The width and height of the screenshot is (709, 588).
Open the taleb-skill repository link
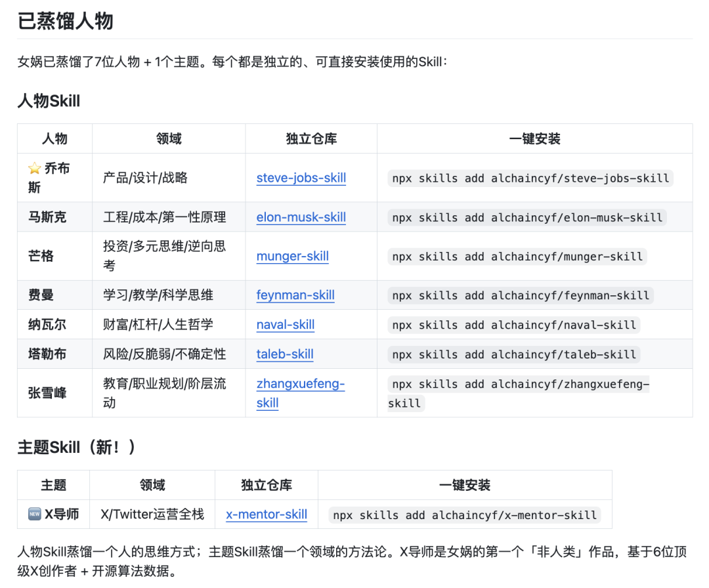tap(285, 354)
